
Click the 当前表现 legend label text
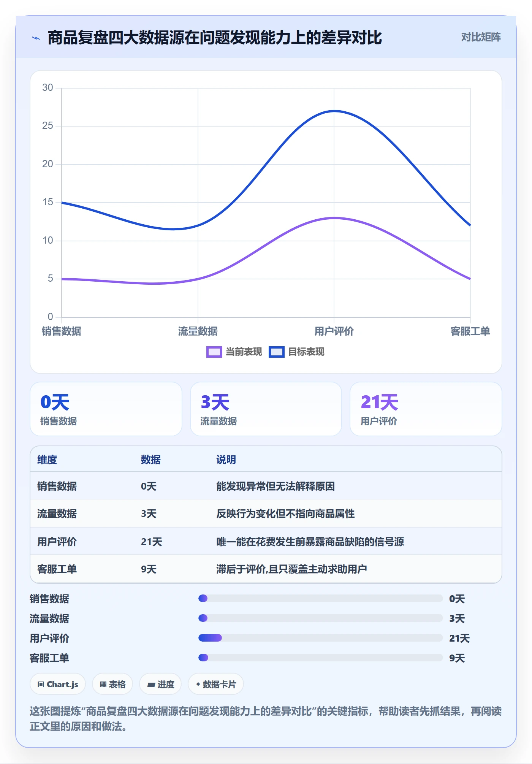[244, 352]
